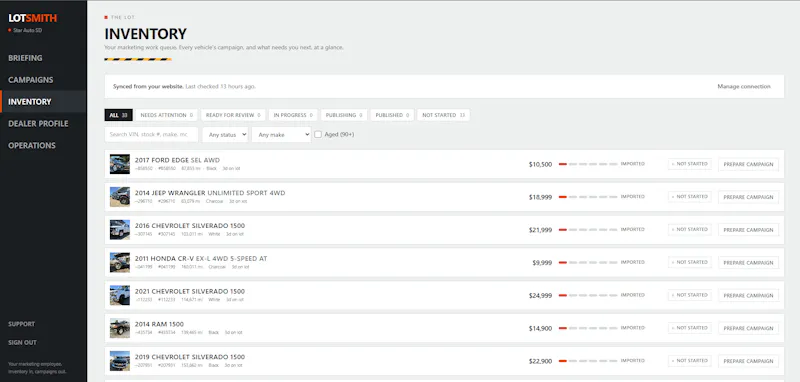The width and height of the screenshot is (800, 382).
Task: Click Not Started badge on Ford Edge row
Action: (690, 164)
